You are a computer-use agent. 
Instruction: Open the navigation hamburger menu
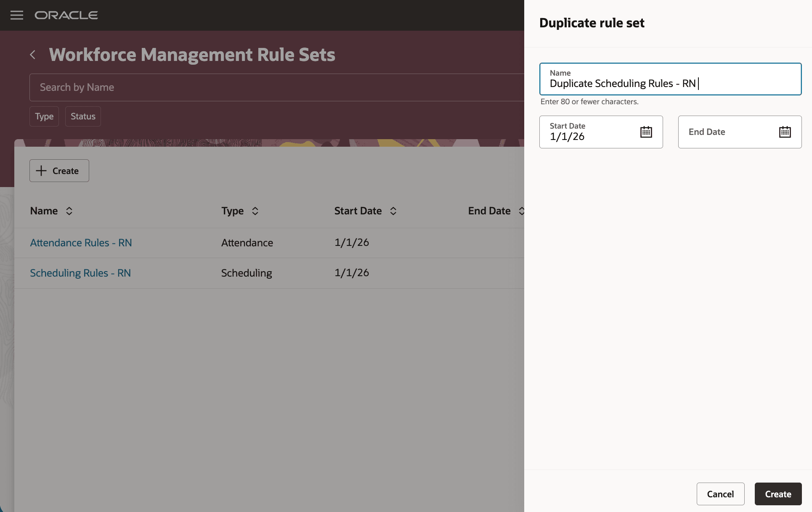[x=16, y=15]
